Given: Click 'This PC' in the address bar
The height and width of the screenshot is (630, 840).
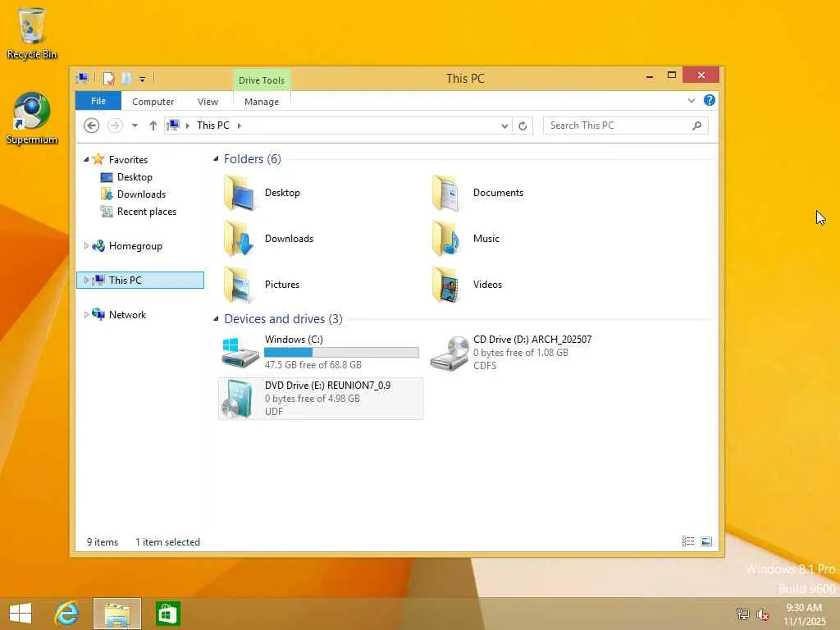Looking at the screenshot, I should coord(213,126).
